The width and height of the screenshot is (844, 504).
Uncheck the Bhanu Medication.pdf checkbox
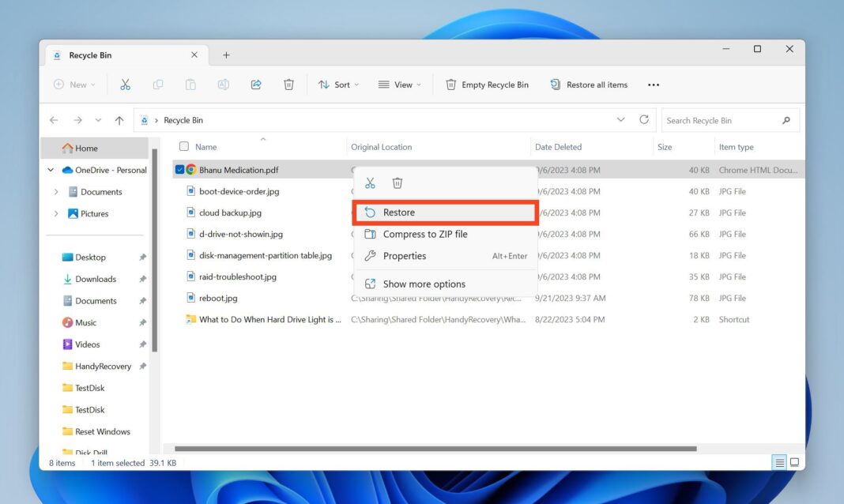(x=180, y=169)
